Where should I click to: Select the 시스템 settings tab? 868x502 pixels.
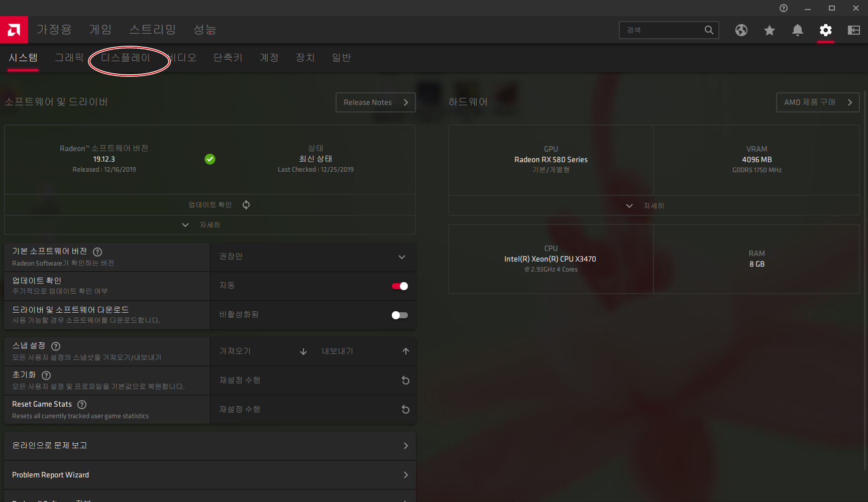coord(23,58)
